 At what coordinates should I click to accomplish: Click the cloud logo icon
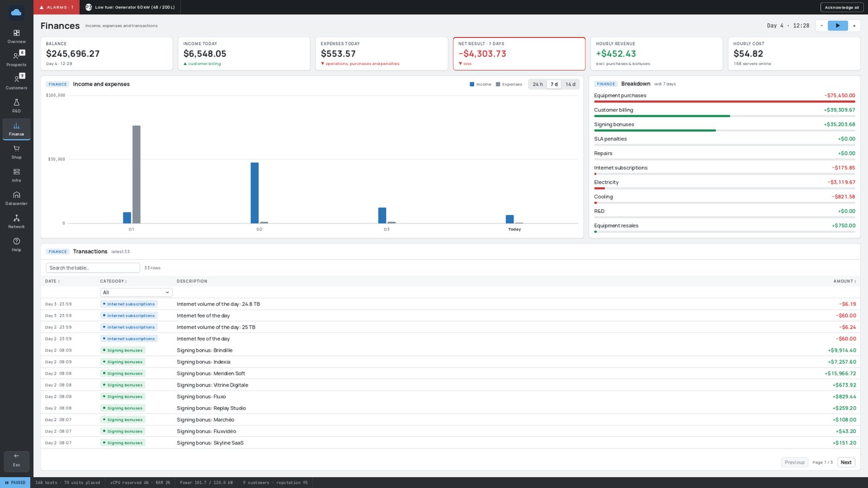click(x=16, y=12)
